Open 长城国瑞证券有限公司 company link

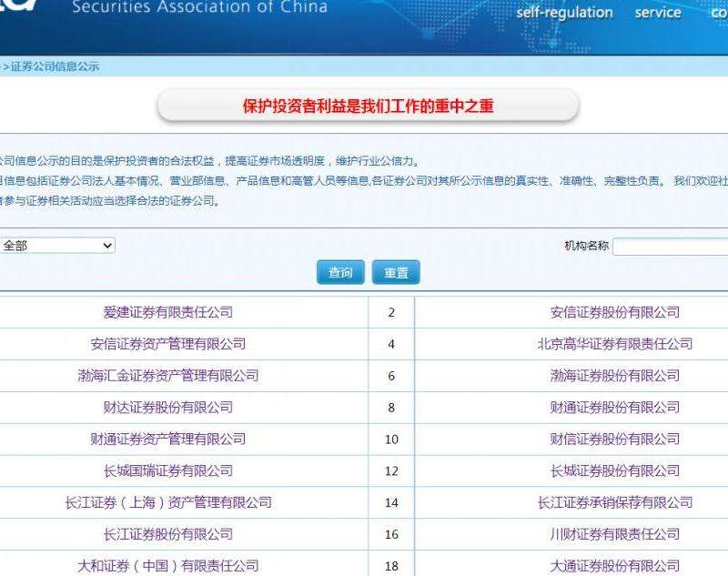click(x=168, y=470)
